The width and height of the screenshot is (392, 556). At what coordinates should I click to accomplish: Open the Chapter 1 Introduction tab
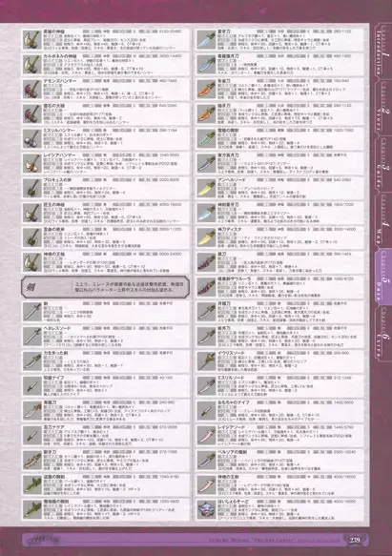(x=382, y=49)
